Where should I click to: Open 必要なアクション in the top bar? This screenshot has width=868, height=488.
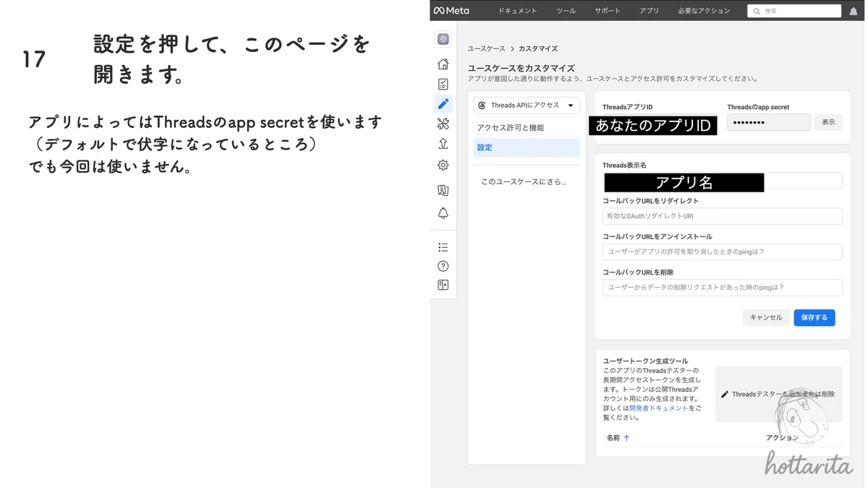704,11
